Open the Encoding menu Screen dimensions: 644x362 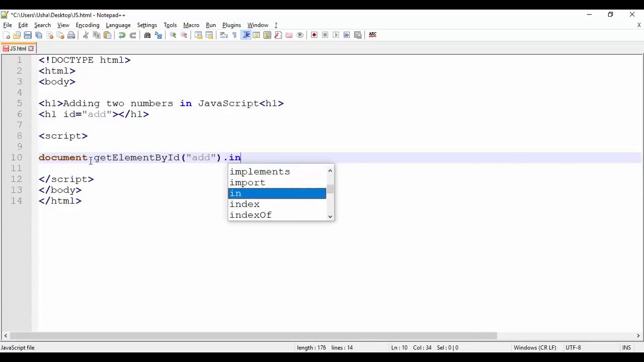click(x=88, y=25)
